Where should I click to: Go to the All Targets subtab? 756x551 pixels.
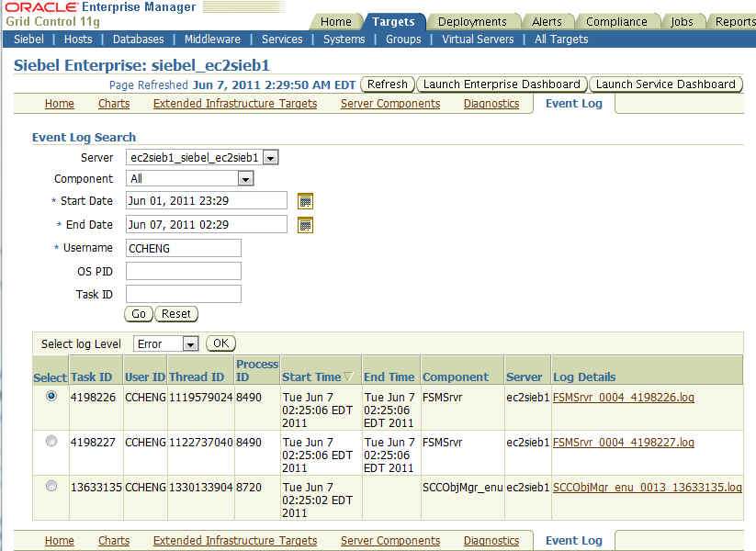pos(561,39)
